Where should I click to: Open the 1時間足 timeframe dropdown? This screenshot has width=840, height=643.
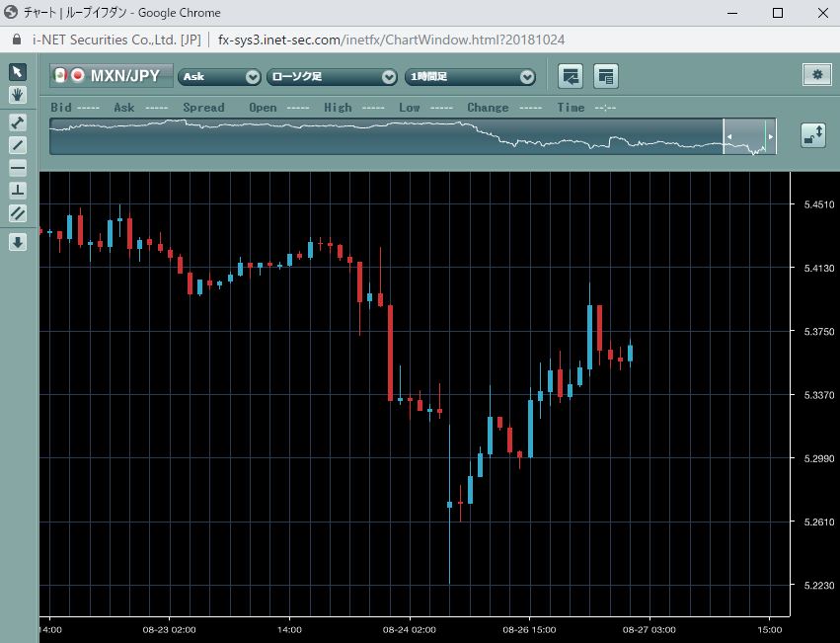pyautogui.click(x=470, y=77)
